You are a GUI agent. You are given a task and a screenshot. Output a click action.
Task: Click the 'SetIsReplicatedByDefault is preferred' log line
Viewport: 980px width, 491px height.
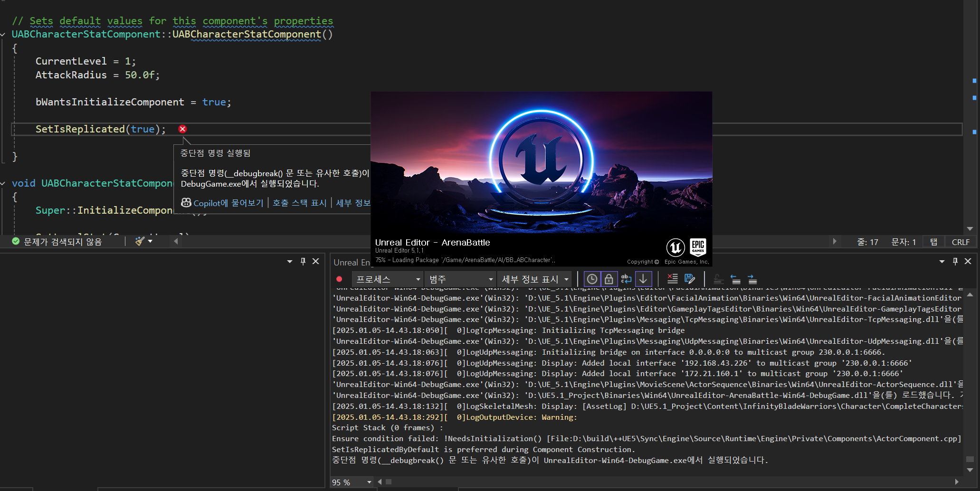[483, 449]
